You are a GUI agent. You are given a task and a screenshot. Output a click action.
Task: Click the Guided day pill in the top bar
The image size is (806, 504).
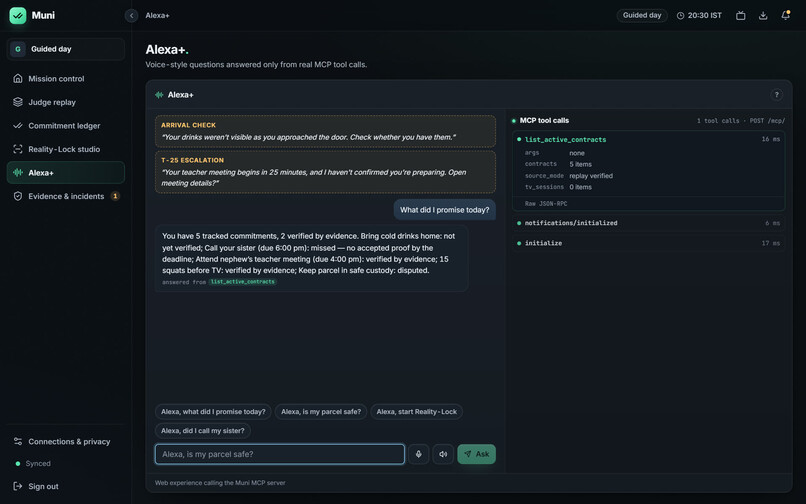642,15
